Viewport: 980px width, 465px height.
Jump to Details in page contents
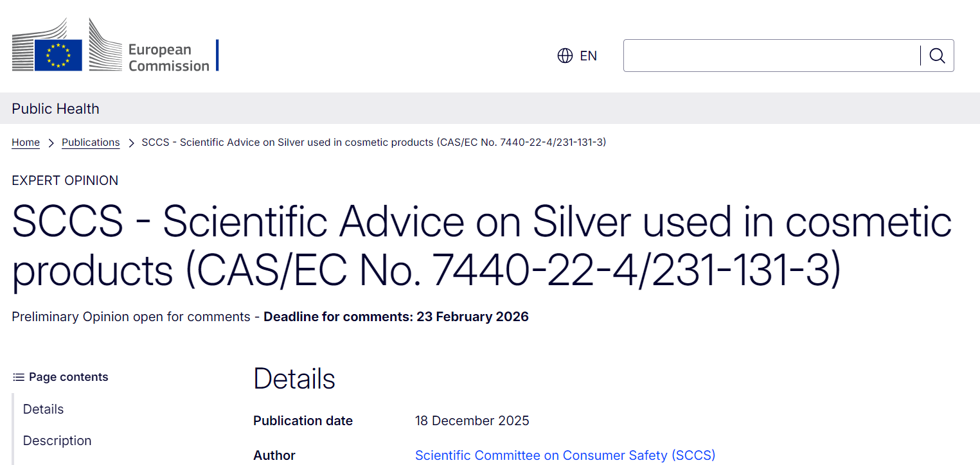coord(44,409)
